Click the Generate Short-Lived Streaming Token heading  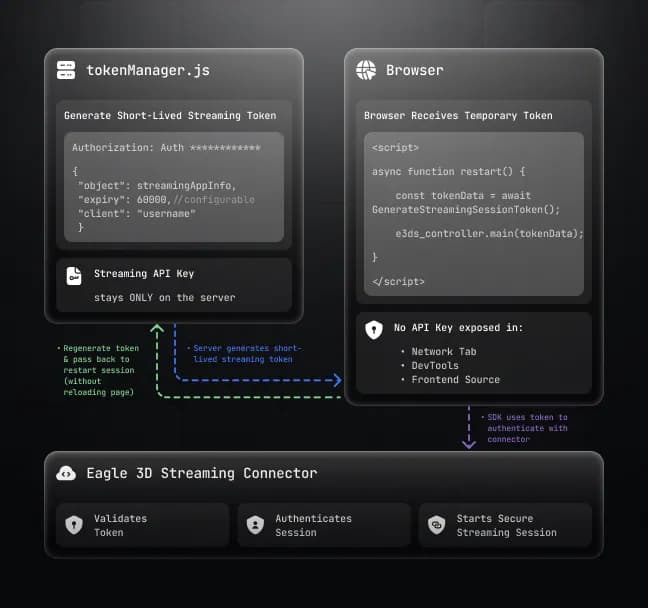(x=170, y=116)
